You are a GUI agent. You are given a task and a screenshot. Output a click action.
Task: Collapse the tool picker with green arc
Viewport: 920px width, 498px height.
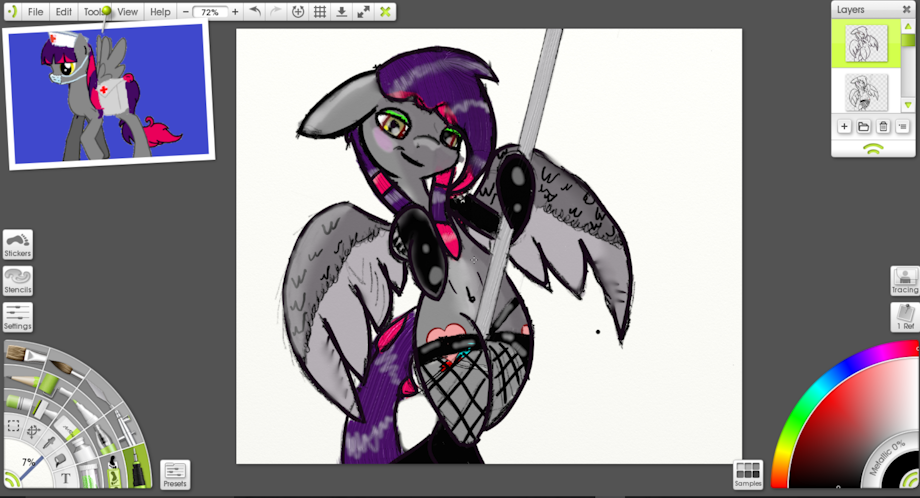pos(12,479)
